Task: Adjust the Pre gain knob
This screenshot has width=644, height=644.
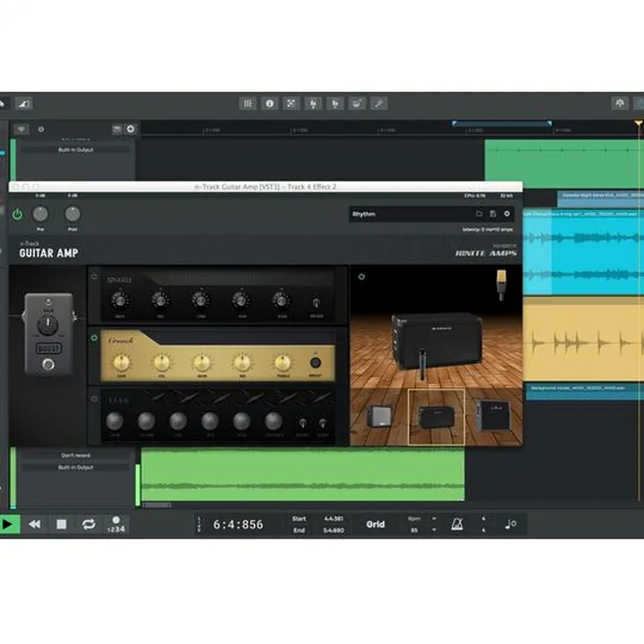Action: 40,214
